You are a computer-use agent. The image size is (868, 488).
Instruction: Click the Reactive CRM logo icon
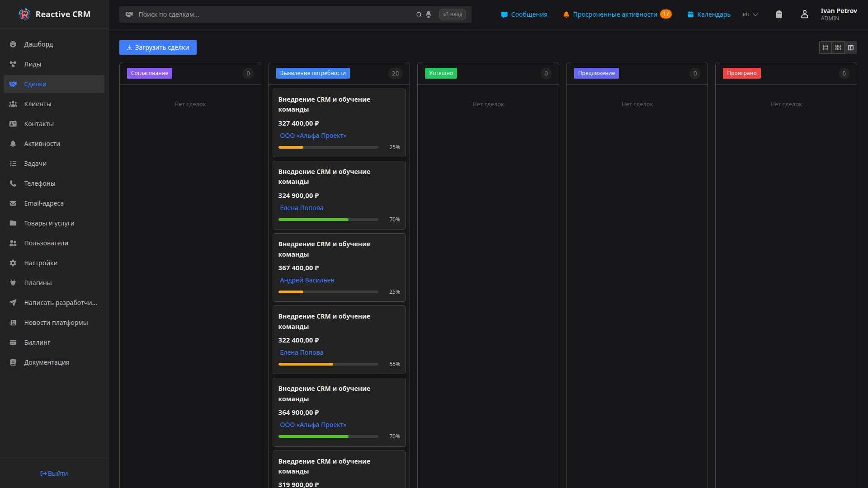coord(24,14)
